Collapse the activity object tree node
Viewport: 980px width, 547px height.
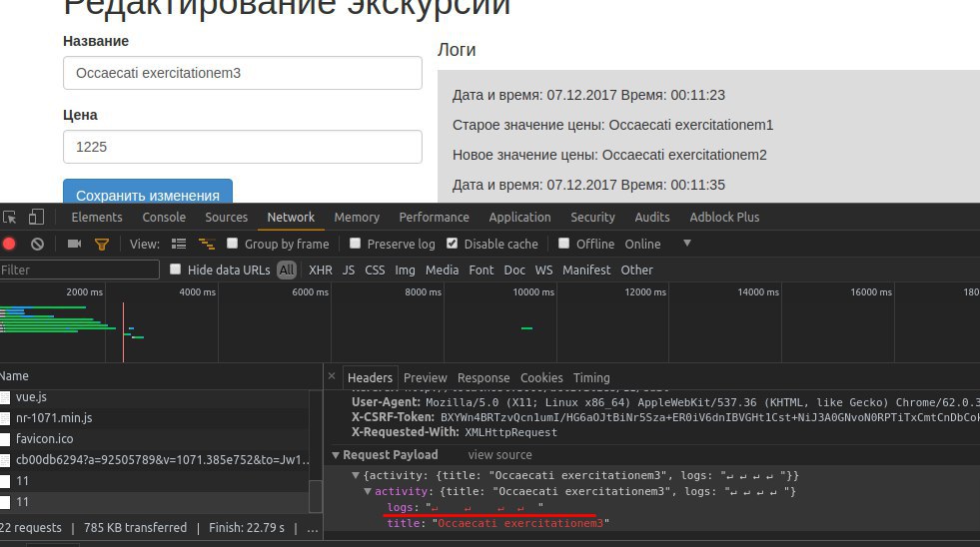tap(368, 491)
